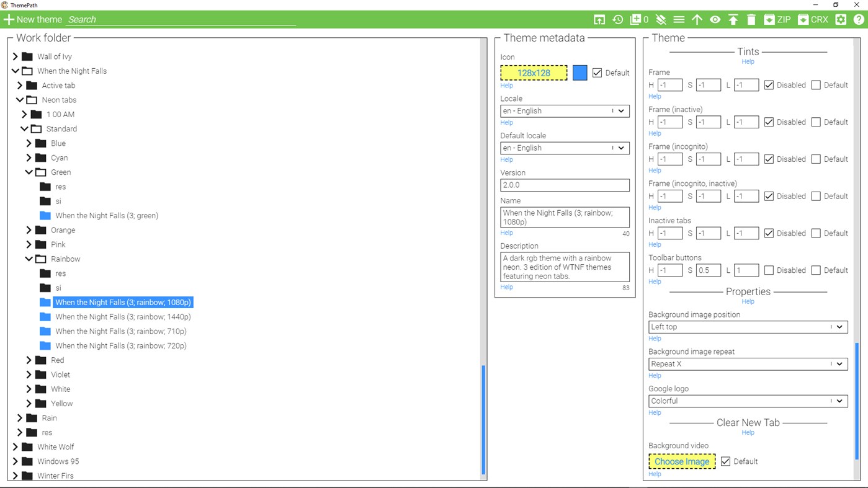Open a work folder
This screenshot has width=868, height=488.
(x=599, y=19)
